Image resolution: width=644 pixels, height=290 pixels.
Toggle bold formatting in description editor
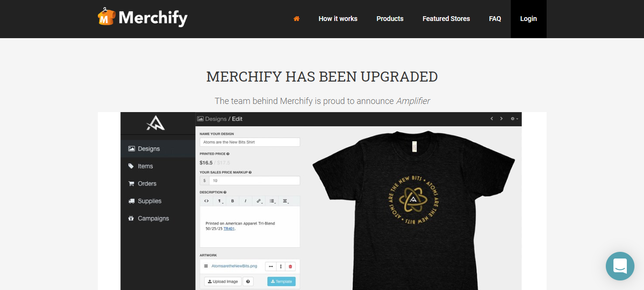coord(232,201)
